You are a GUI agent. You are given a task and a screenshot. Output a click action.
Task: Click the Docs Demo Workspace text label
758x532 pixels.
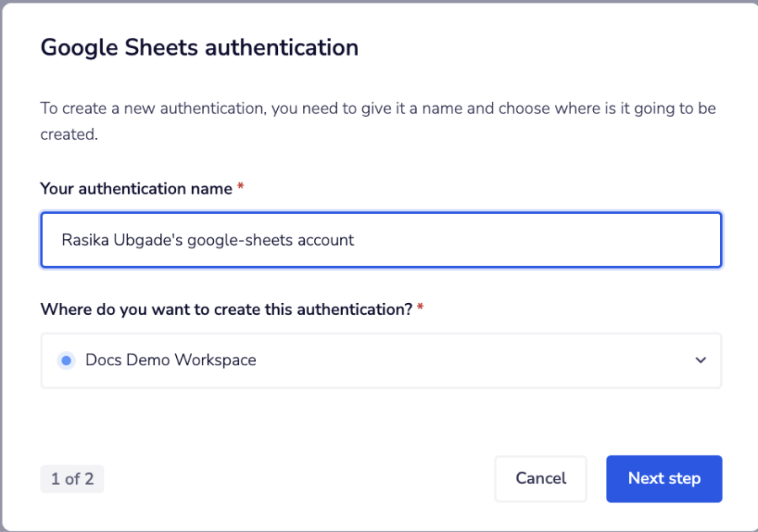coord(170,359)
